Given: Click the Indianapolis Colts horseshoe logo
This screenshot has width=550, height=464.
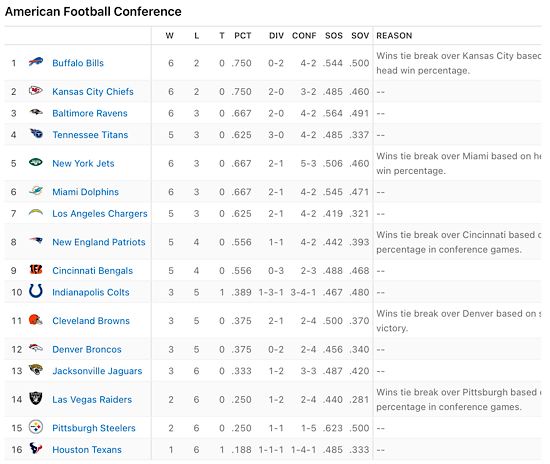Looking at the screenshot, I should point(36,291).
